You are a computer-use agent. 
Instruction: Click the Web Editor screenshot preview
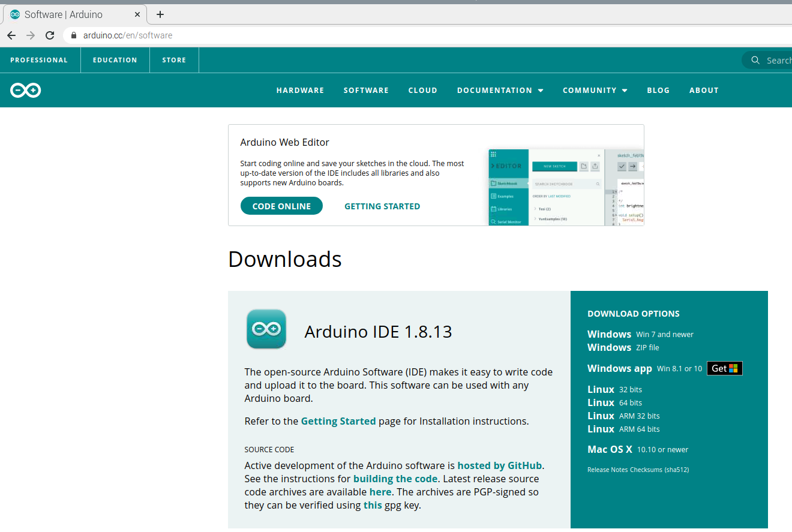click(x=566, y=187)
